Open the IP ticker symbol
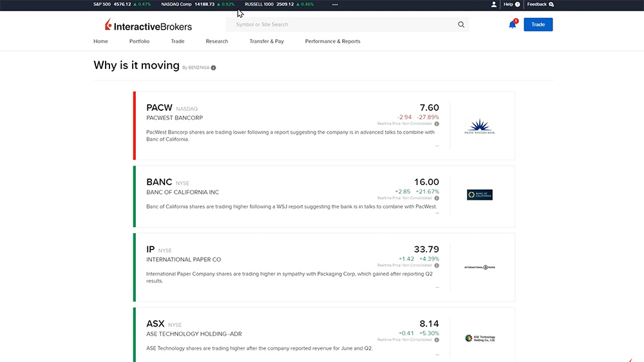 tap(150, 249)
